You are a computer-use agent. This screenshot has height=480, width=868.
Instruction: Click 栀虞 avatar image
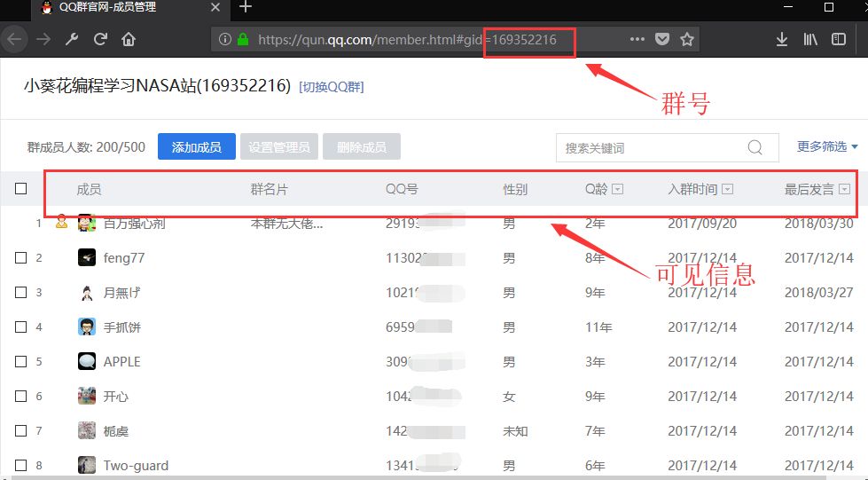coord(86,430)
